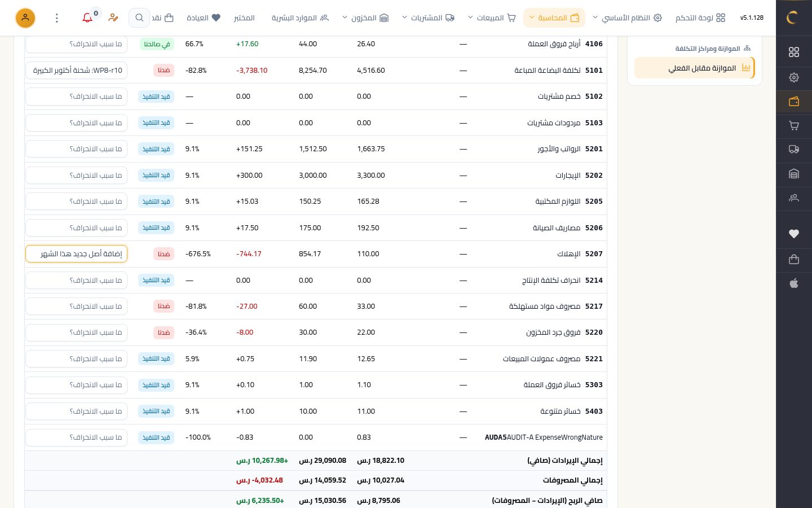Expand the المبيعات dropdown menu
Viewport: 812px width, 508px height.
pyautogui.click(x=492, y=18)
